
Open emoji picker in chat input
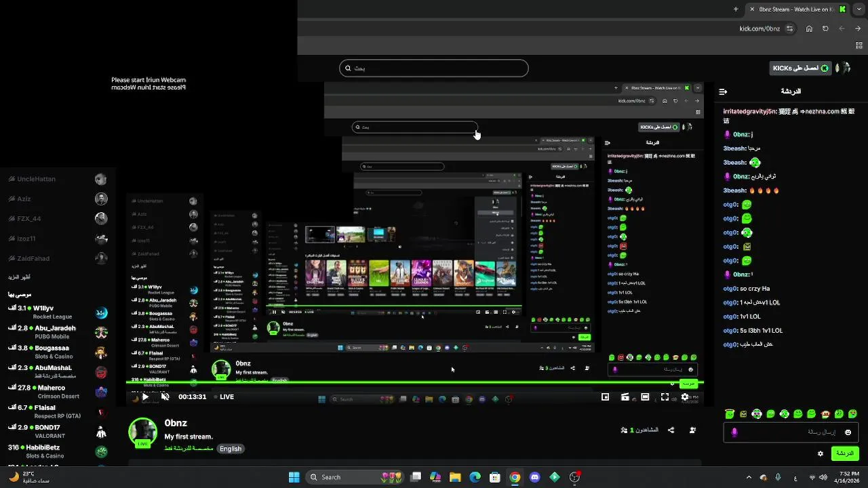(848, 432)
